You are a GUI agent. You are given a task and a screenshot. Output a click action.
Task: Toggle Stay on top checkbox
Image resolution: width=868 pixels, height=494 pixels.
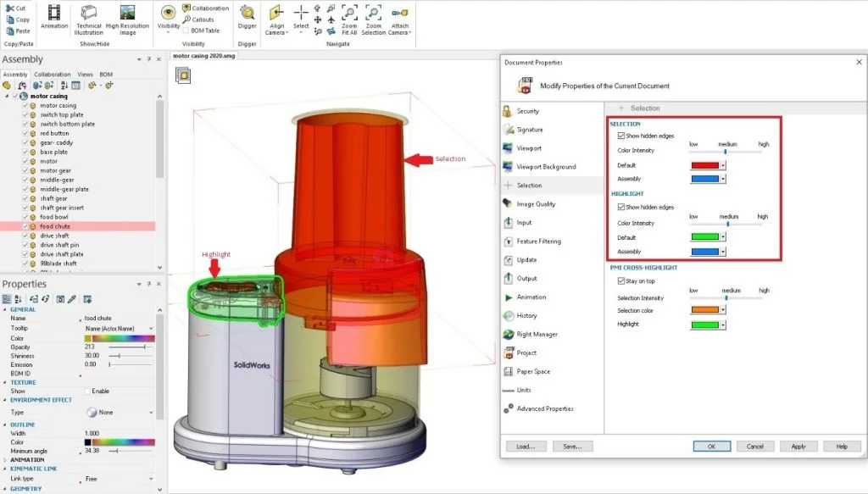tap(621, 281)
